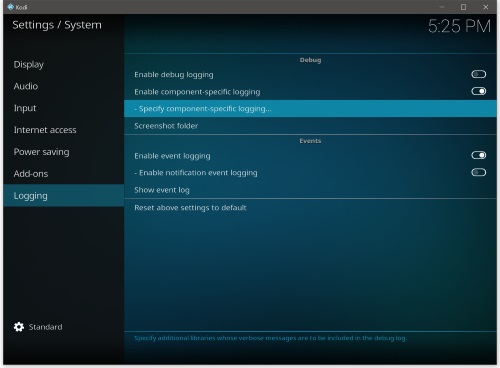500x368 pixels.
Task: Turn off component-specific logging switch
Action: [x=479, y=91]
